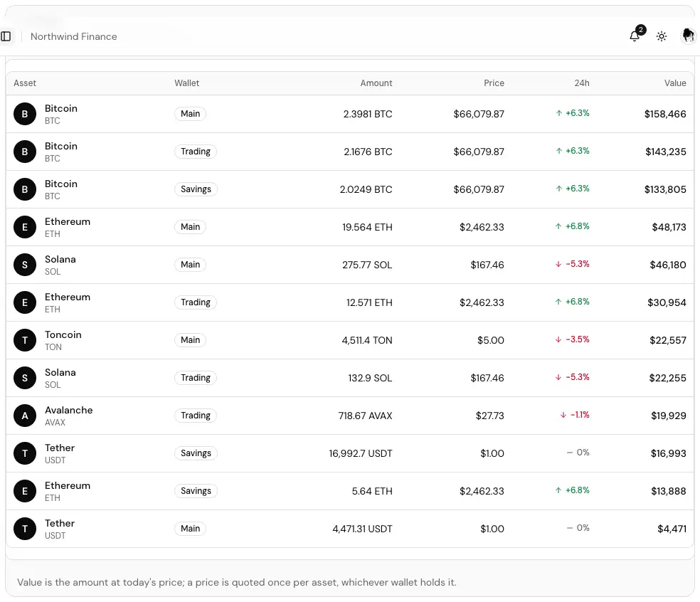Screen dimensions: 700x602
Task: Click the Solana icon in the $46,180 row
Action: 25,265
